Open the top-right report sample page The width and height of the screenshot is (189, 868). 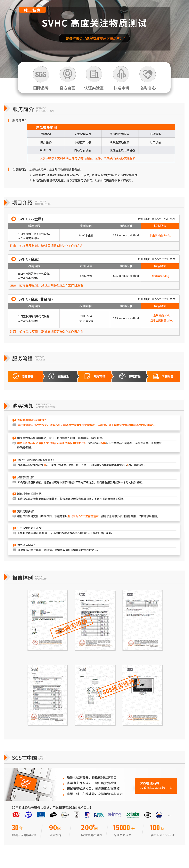(142, 620)
